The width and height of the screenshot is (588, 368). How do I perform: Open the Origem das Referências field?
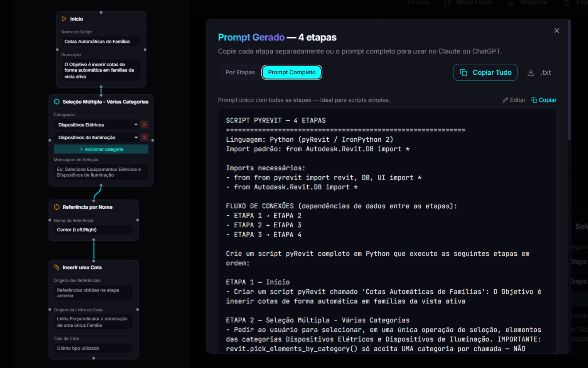click(x=93, y=293)
